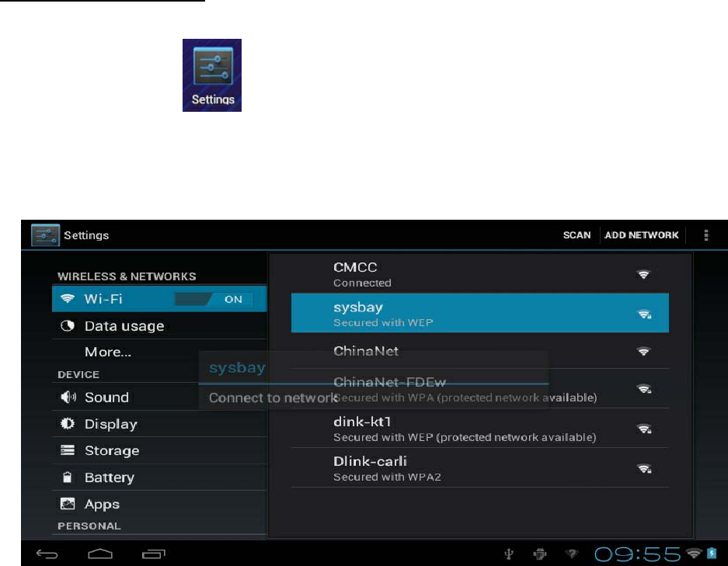
Task: Select the Dlink-carli network
Action: tap(480, 467)
